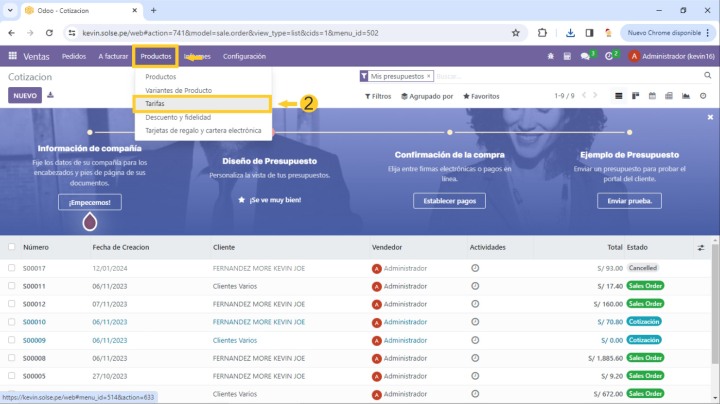Switch to Graph view

(x=685, y=96)
